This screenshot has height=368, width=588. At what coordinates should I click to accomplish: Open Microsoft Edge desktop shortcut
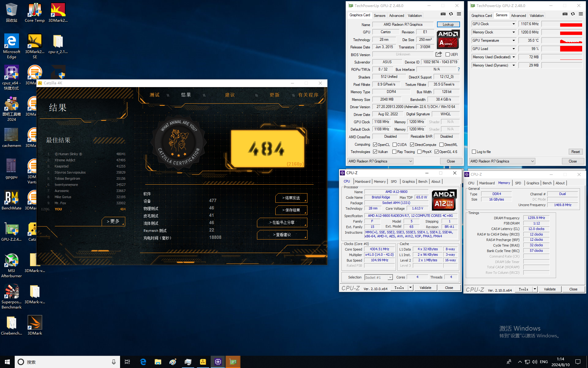click(x=11, y=46)
